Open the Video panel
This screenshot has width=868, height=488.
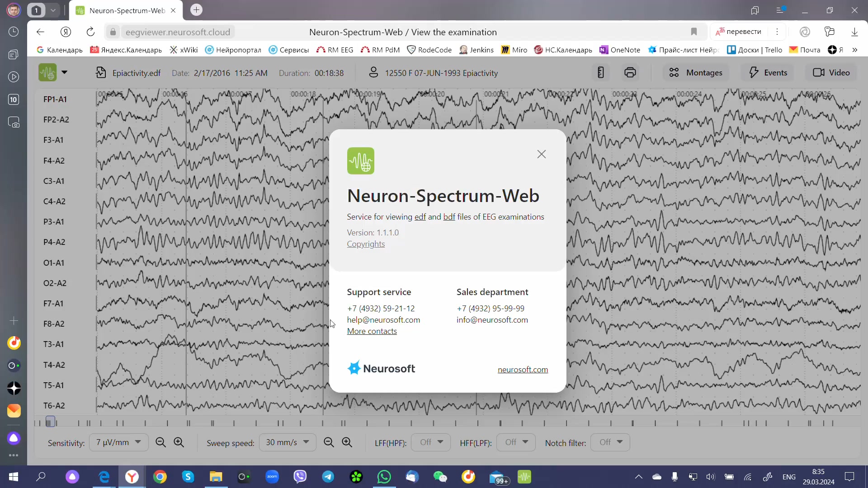coord(831,73)
